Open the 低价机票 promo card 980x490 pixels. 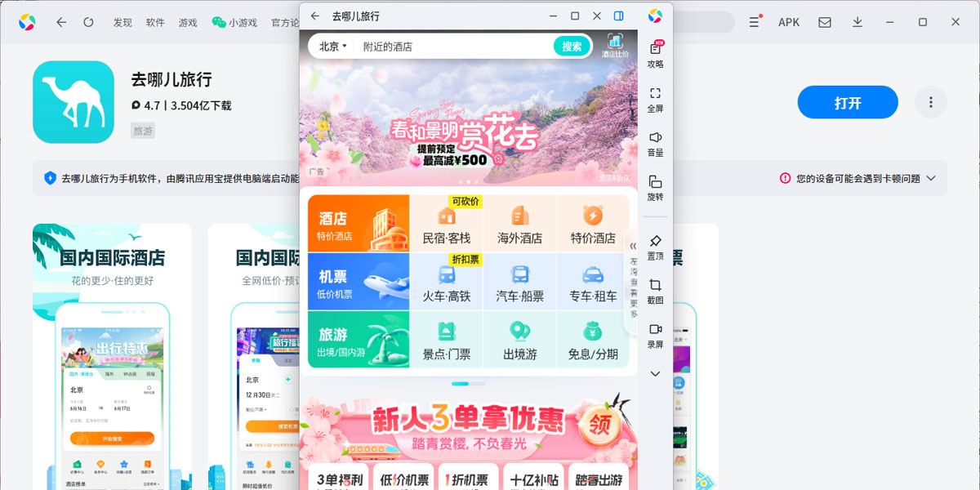(403, 479)
